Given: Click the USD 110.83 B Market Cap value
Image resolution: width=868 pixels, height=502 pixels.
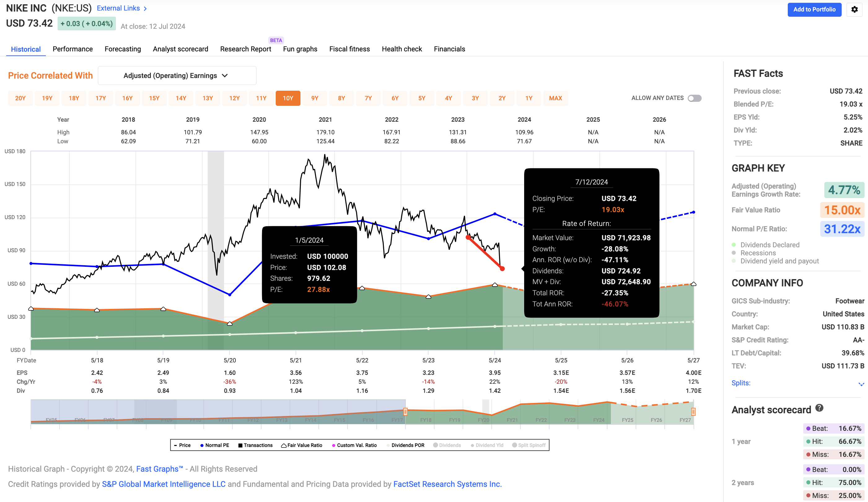Looking at the screenshot, I should [843, 327].
